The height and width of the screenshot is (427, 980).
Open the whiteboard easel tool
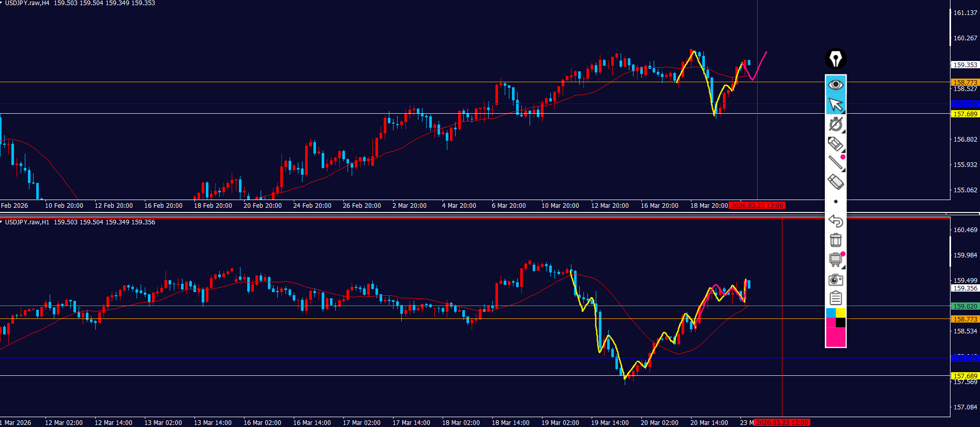(835, 260)
